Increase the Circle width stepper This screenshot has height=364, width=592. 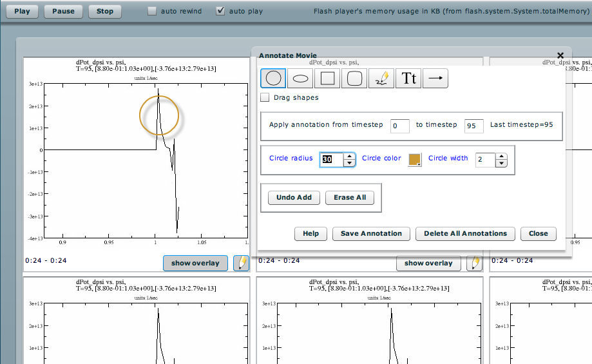pyautogui.click(x=501, y=157)
